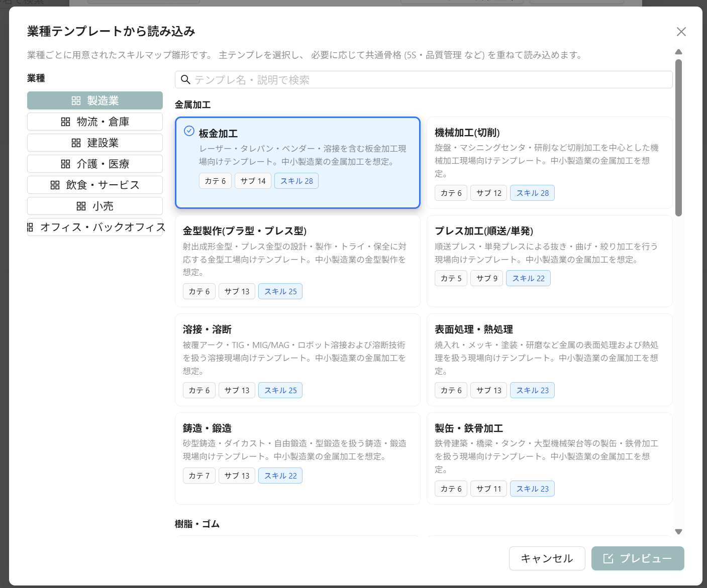Click カテ 7 tag on 鋳造・鍛造 card
707x588 pixels.
pos(199,476)
